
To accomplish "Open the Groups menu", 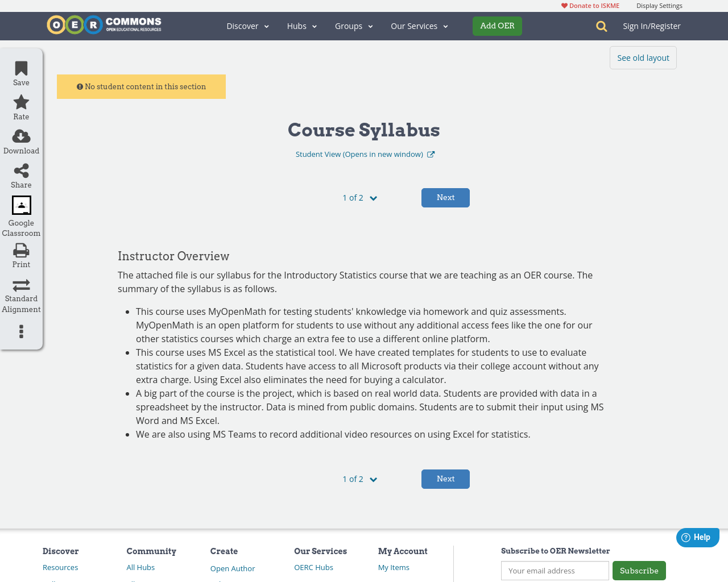I will (353, 26).
